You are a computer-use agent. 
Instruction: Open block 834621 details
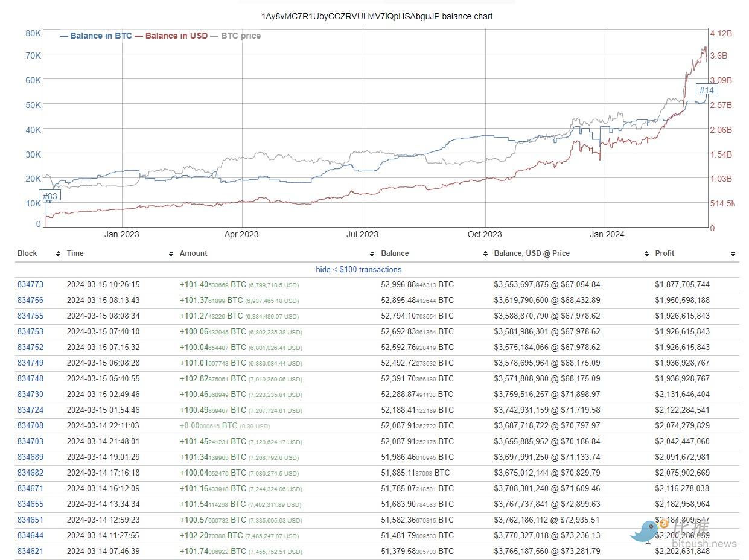(30, 551)
